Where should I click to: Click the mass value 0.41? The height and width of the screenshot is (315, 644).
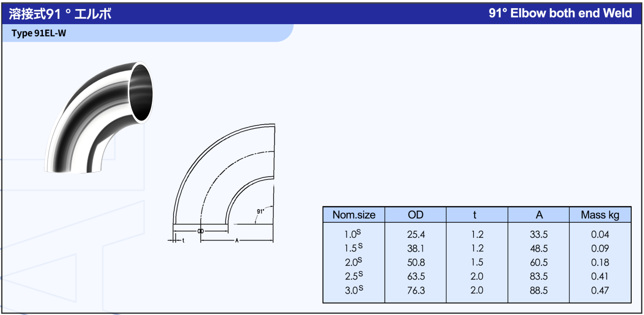tap(600, 276)
